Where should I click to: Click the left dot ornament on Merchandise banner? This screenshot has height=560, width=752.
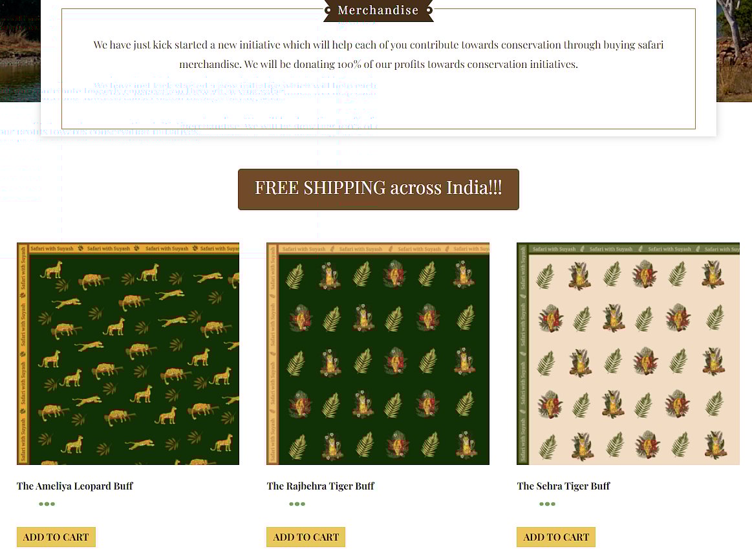pyautogui.click(x=328, y=10)
